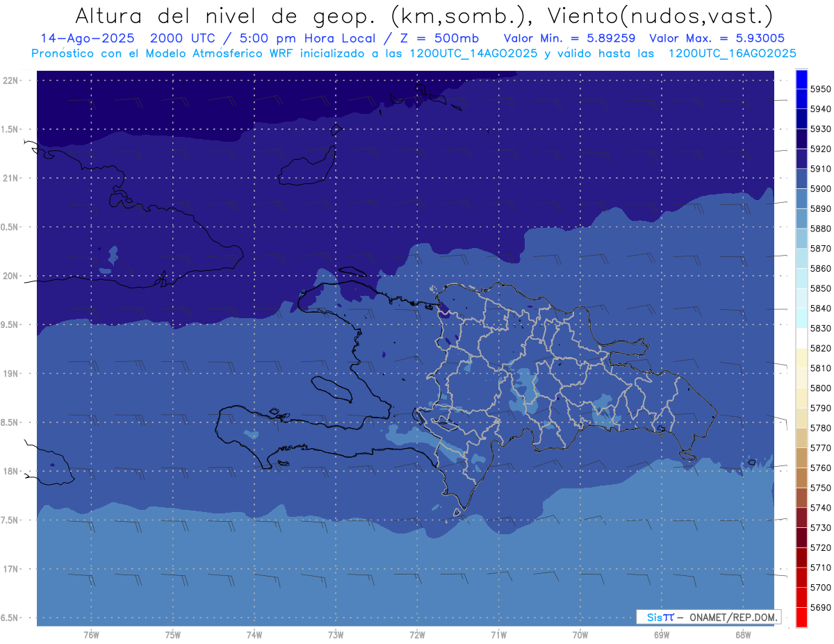This screenshot has height=644, width=834.
Task: Click the 5760 legend label
Action: 821,468
